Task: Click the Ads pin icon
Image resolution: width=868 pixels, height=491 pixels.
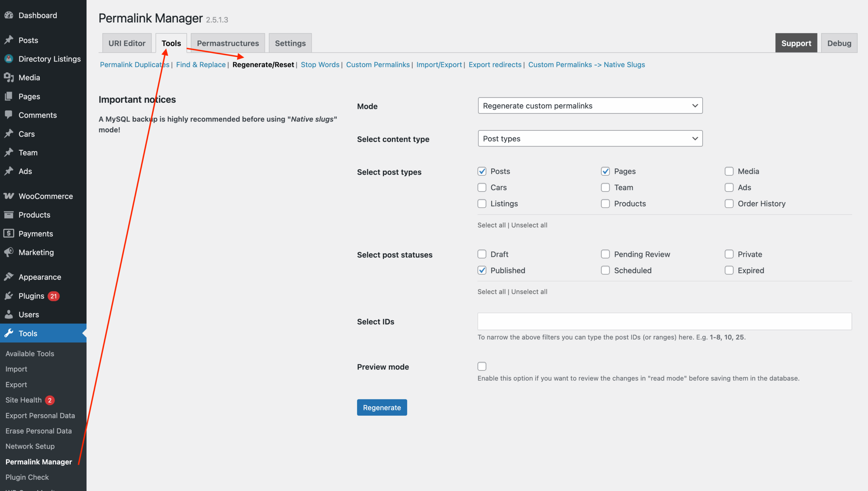Action: point(9,171)
